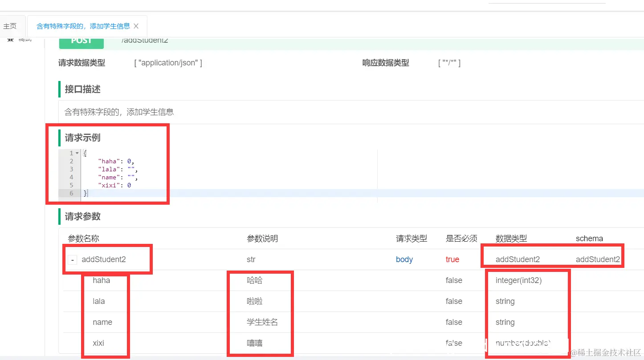The width and height of the screenshot is (644, 360).
Task: Click the [ "application/json" ] request type value
Action: pyautogui.click(x=168, y=63)
